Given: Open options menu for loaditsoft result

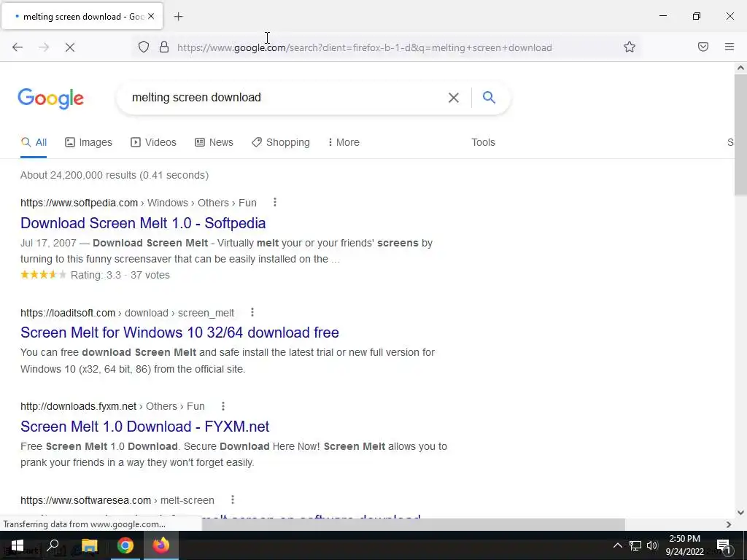Looking at the screenshot, I should click(x=252, y=312).
